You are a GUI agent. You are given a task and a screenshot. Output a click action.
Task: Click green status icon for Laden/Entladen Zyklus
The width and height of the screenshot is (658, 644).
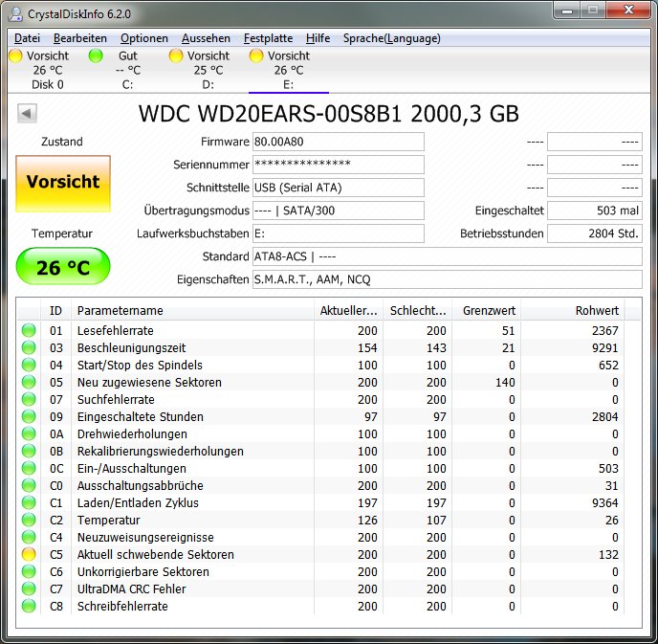29,502
